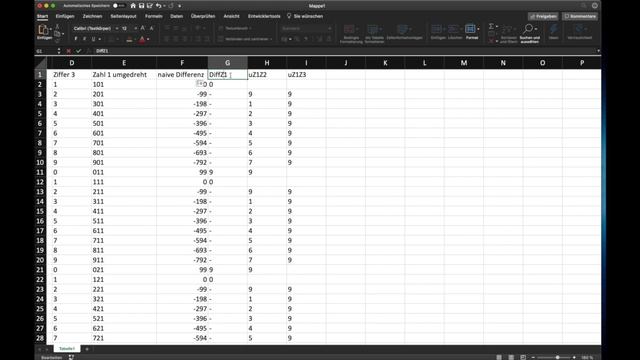Viewport: 640px width, 360px height.
Task: Open the smiley feedback icon
Action: click(595, 6)
